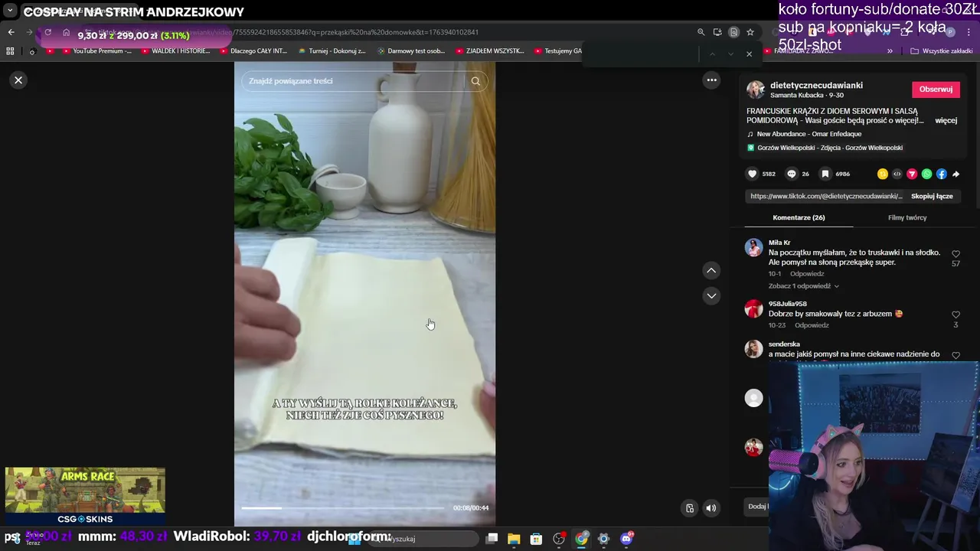The height and width of the screenshot is (551, 980).
Task: Switch to Komentarze (26) tab
Action: coord(799,218)
